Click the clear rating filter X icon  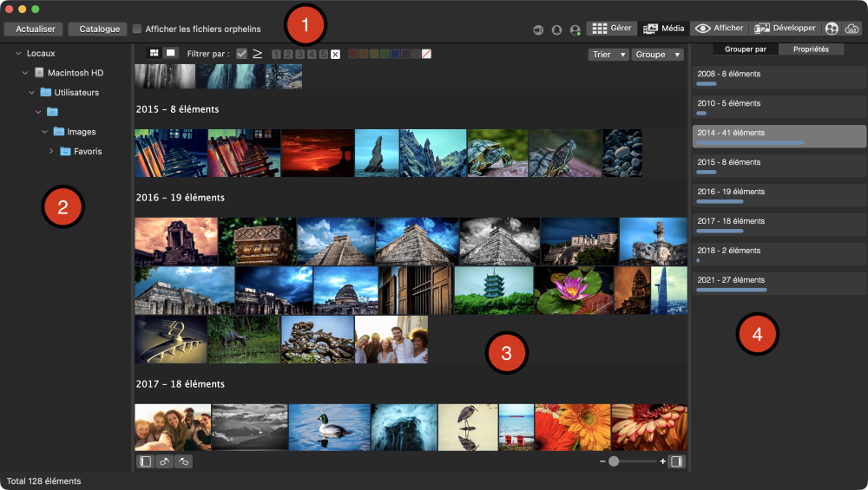tap(335, 55)
